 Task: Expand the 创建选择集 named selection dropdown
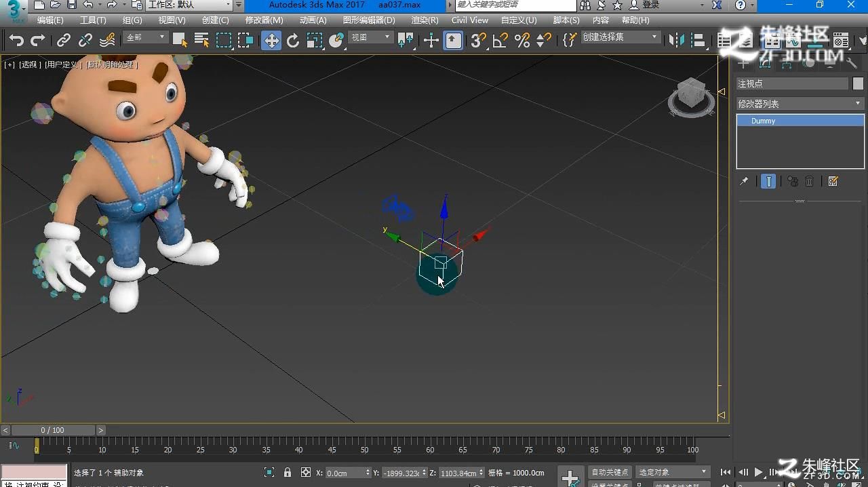(x=620, y=37)
